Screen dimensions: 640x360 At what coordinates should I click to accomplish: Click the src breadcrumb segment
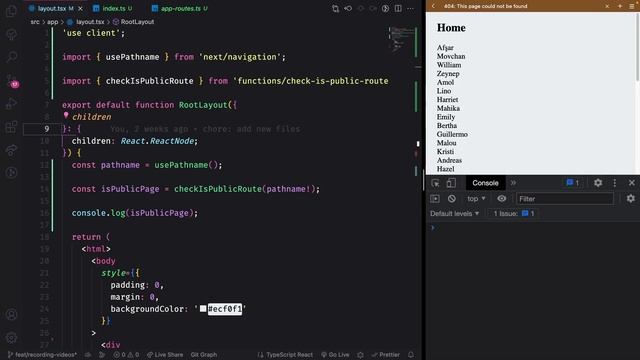coord(35,22)
